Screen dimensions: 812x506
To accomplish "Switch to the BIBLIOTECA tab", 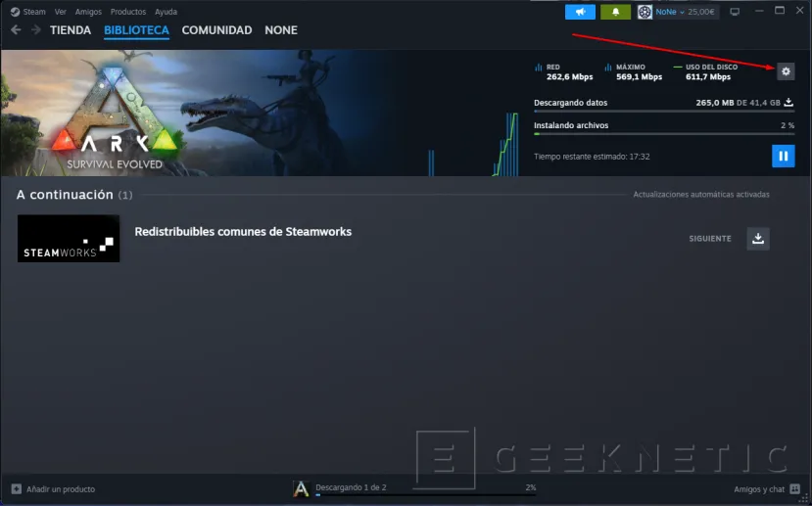I will 137,30.
